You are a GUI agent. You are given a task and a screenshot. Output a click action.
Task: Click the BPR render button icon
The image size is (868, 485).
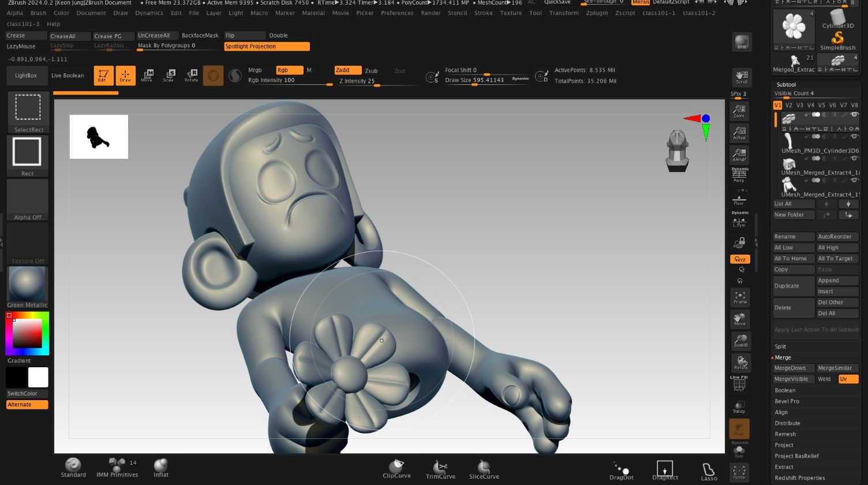(742, 42)
